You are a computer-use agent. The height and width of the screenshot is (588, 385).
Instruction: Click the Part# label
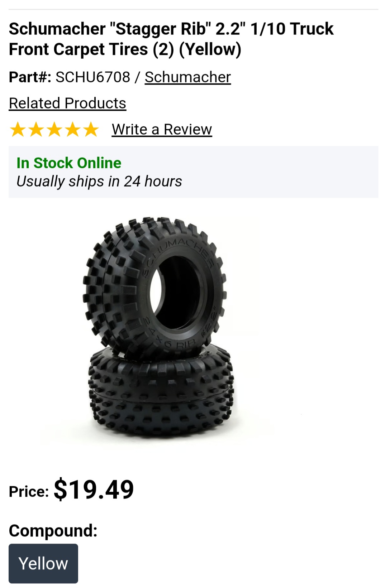(30, 77)
